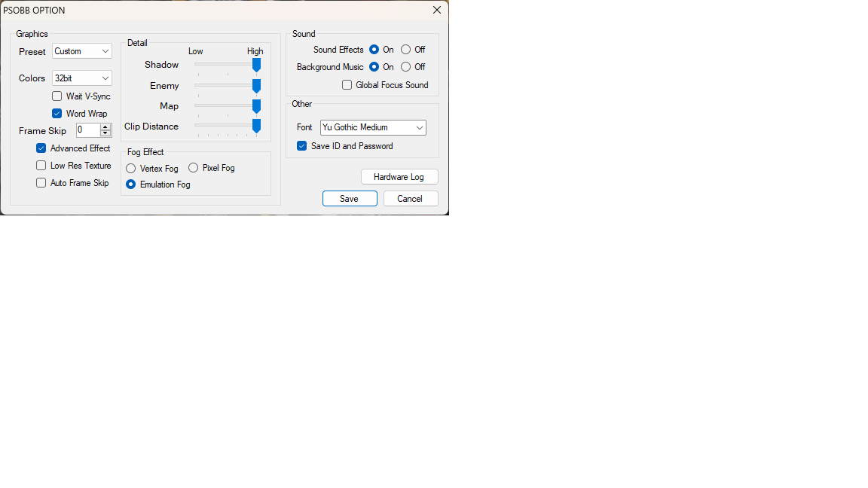Close the PSOBB OPTION dialog
868x488 pixels.
coord(437,10)
